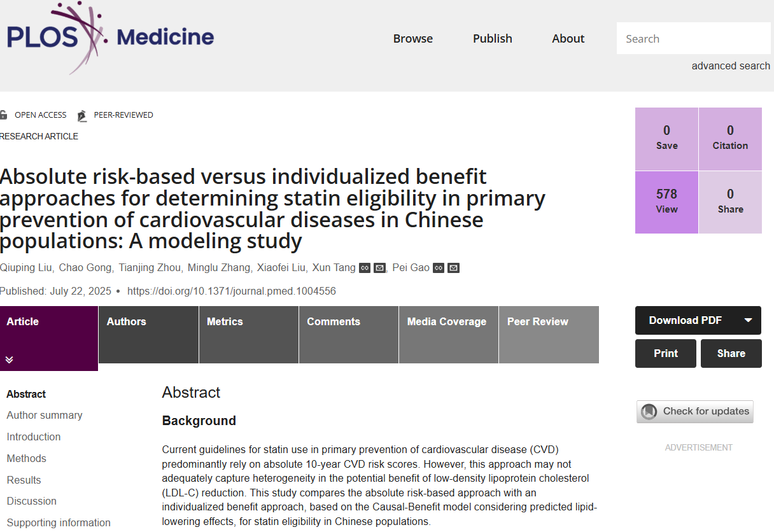Click the peer-reviewed pen icon
Screen dimensions: 774x532
click(81, 116)
